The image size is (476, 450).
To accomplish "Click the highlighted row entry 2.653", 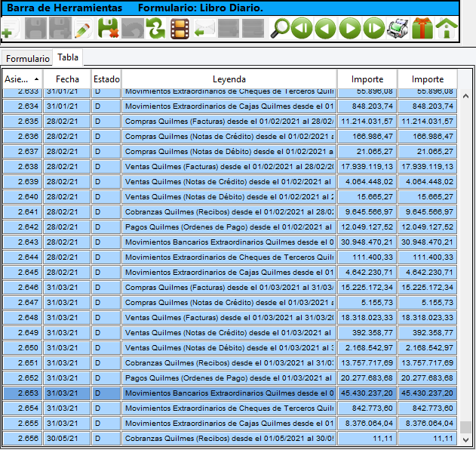I will tap(22, 393).
